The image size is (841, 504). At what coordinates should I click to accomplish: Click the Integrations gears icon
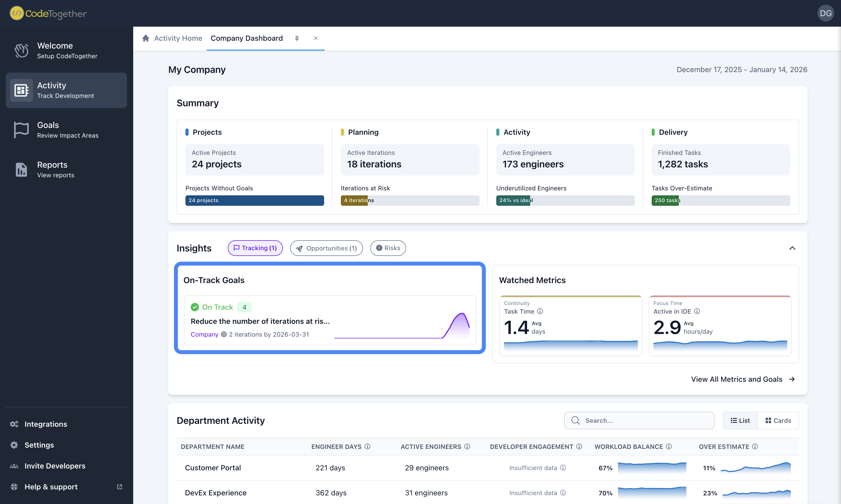tap(14, 424)
